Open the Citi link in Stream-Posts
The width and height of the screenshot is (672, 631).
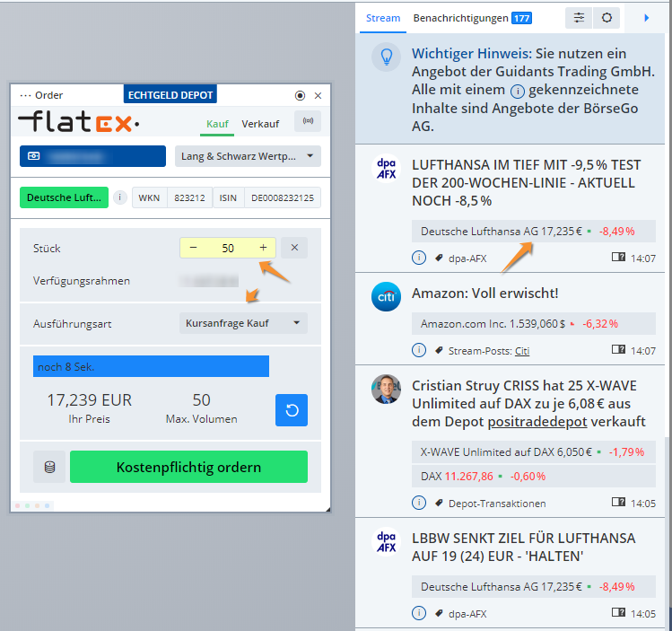point(522,351)
